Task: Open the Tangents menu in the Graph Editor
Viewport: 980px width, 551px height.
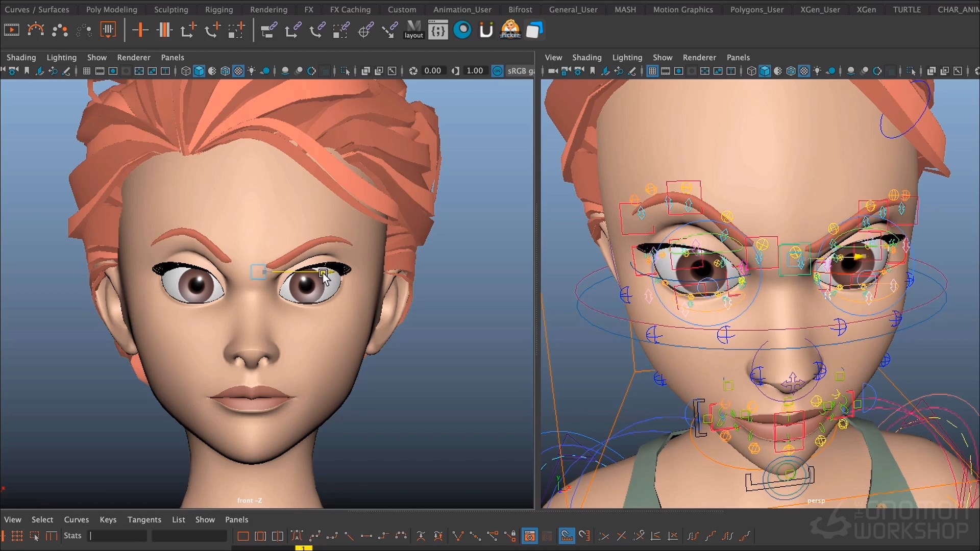Action: [x=144, y=519]
